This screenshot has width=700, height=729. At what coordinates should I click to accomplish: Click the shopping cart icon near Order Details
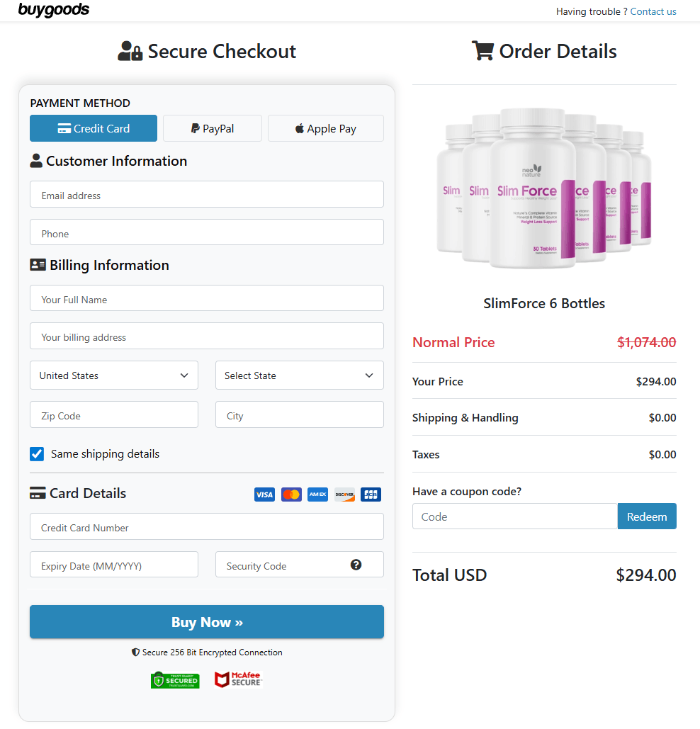tap(483, 50)
